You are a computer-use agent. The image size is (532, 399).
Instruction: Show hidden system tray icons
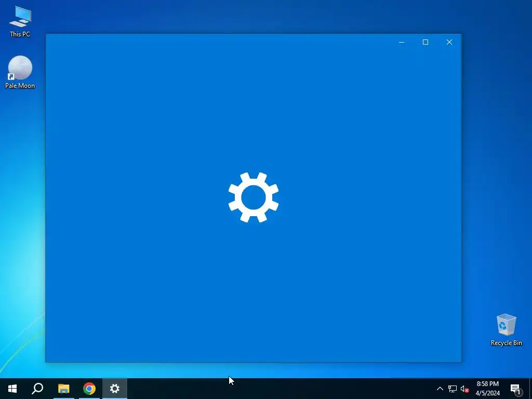click(440, 389)
